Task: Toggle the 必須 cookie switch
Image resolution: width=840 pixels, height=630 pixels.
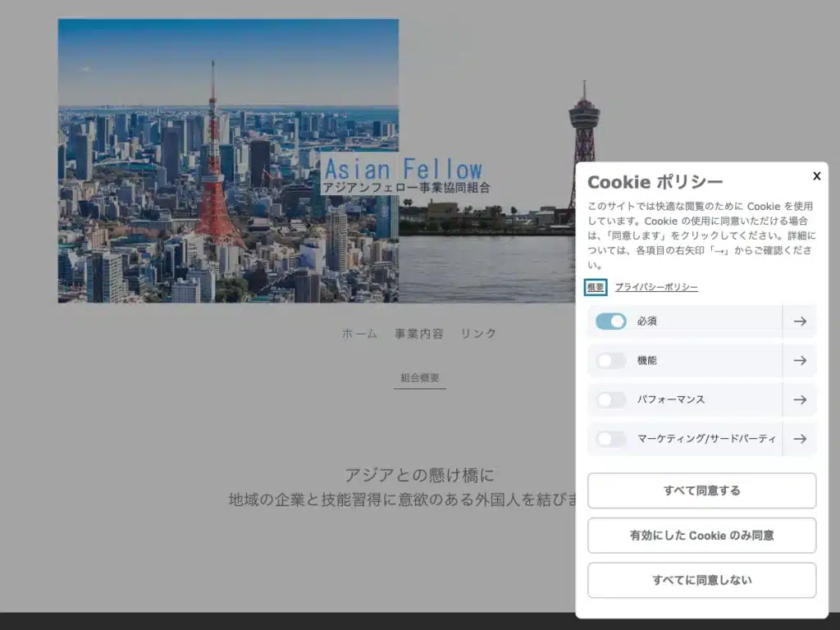Action: tap(610, 321)
